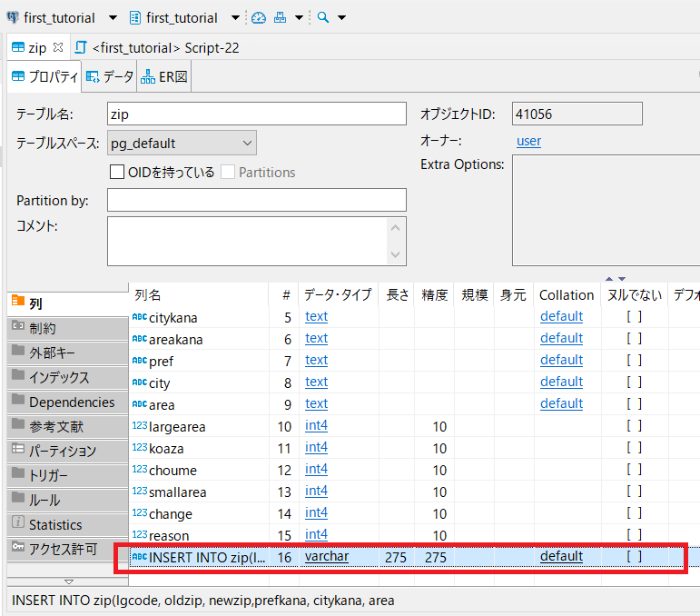Click the scroll-up arrow in comment box
The width and height of the screenshot is (700, 616).
click(395, 228)
